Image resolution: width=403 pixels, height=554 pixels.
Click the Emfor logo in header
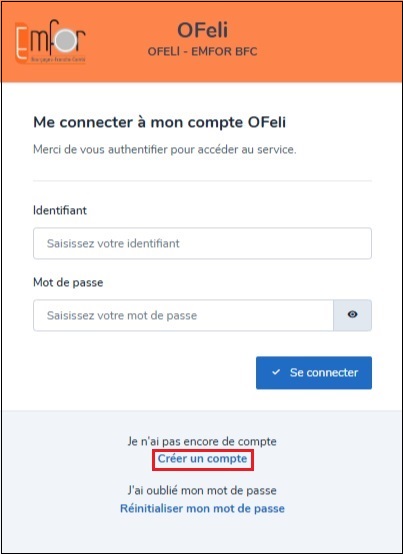[51, 42]
